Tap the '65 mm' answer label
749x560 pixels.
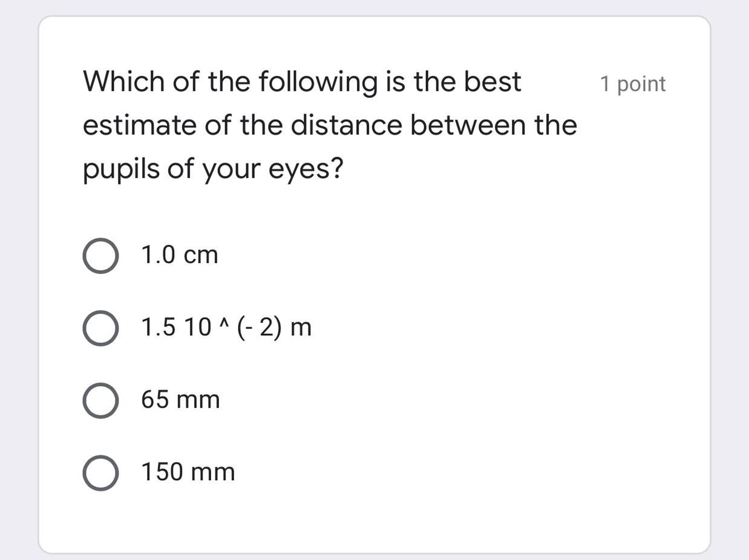(x=180, y=400)
